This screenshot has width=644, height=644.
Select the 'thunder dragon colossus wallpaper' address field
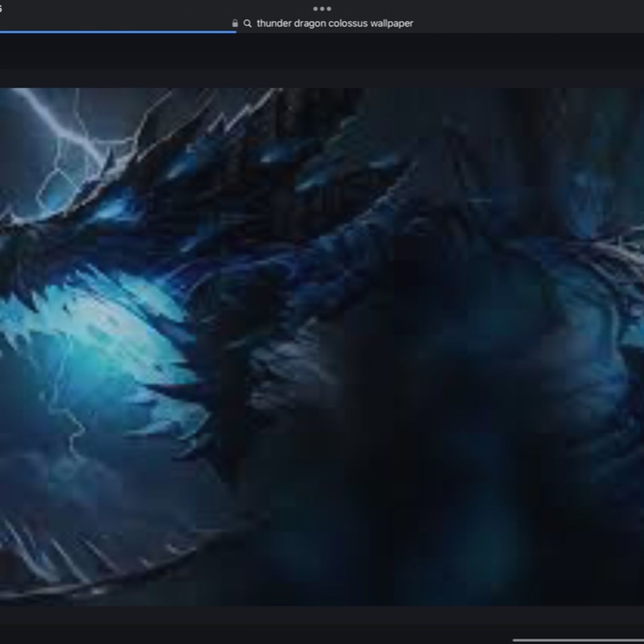[335, 23]
